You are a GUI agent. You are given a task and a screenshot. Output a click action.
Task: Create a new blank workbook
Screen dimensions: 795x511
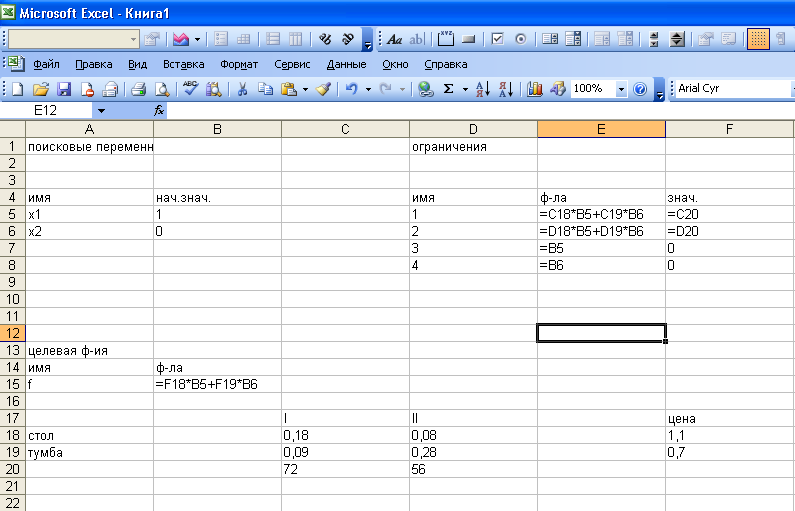click(17, 89)
